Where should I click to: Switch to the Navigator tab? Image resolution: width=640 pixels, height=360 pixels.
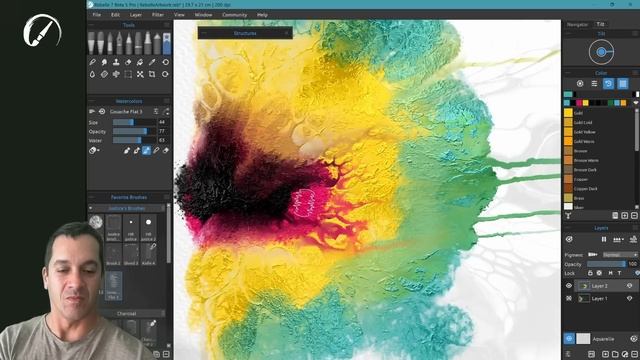tap(578, 24)
